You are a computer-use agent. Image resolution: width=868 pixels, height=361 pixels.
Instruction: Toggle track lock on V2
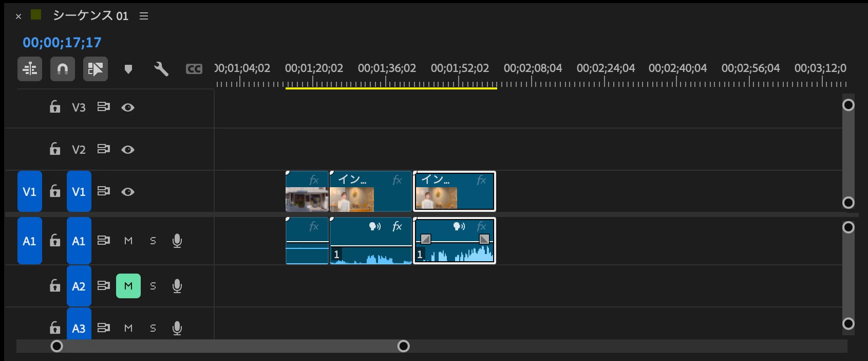point(55,149)
